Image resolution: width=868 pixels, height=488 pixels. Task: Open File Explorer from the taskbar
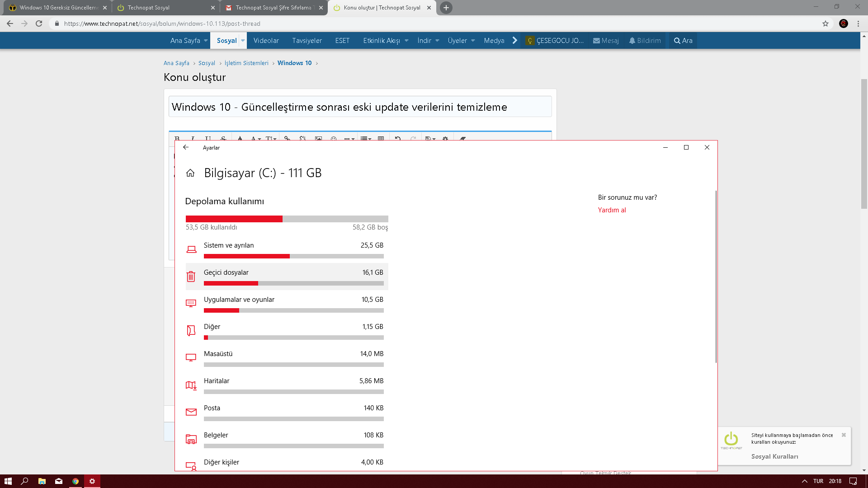coord(42,481)
